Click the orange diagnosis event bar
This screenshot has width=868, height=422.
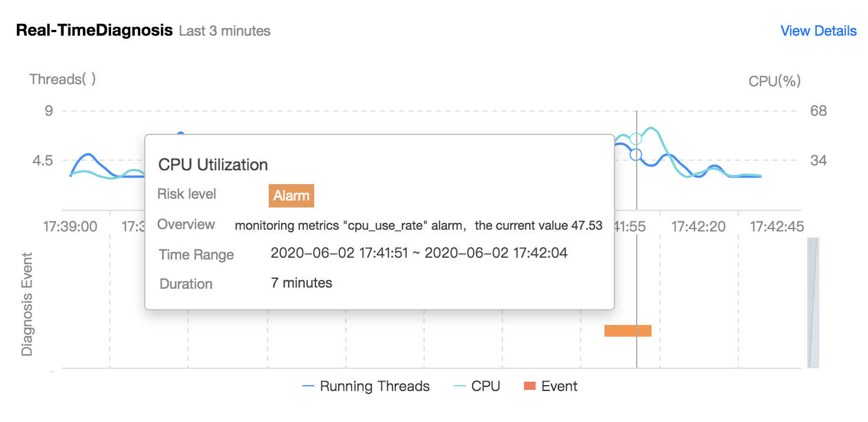pos(628,331)
